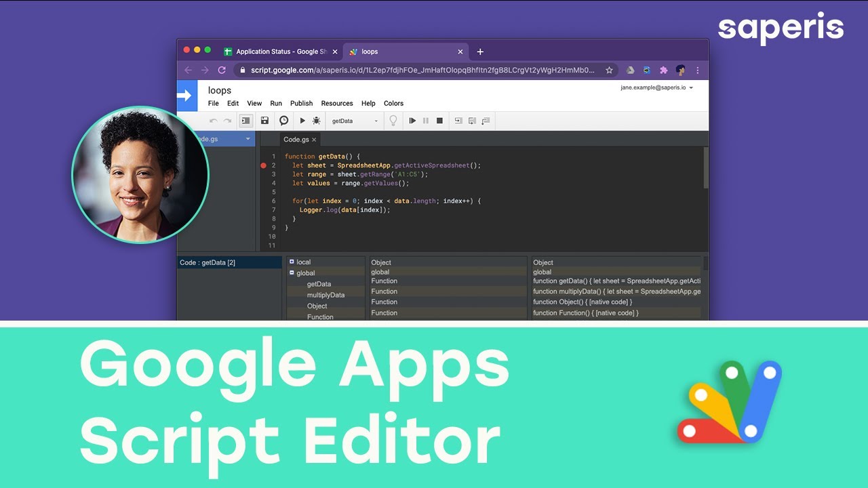Close the loops browser tab

[x=460, y=52]
